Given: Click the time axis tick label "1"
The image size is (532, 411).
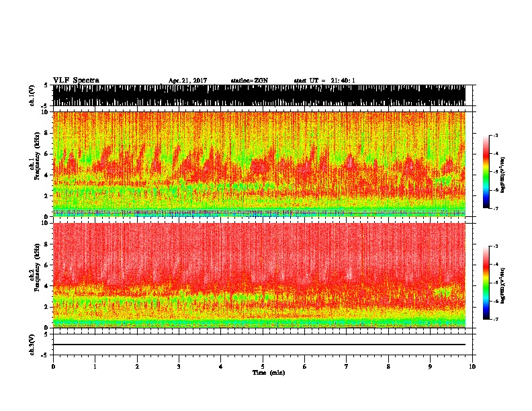Looking at the screenshot, I should [x=95, y=366].
